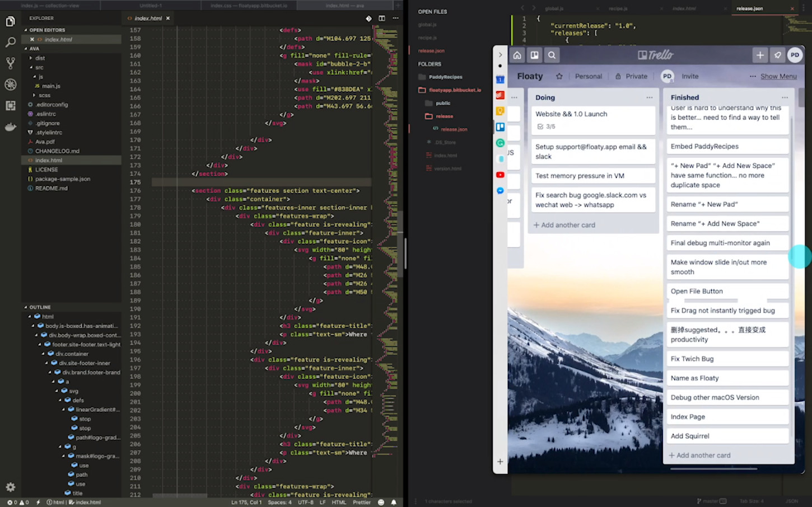Viewport: 812px width, 507px height.
Task: Add new pad with Floaty sidebar plus
Action: 500,462
